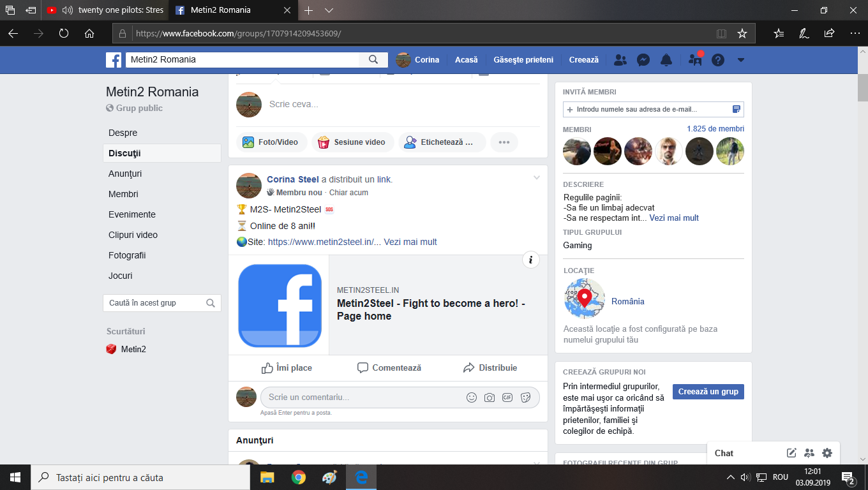Screen dimensions: 868x490
Task: Click the search magnifier button in Facebook header
Action: 373,59
